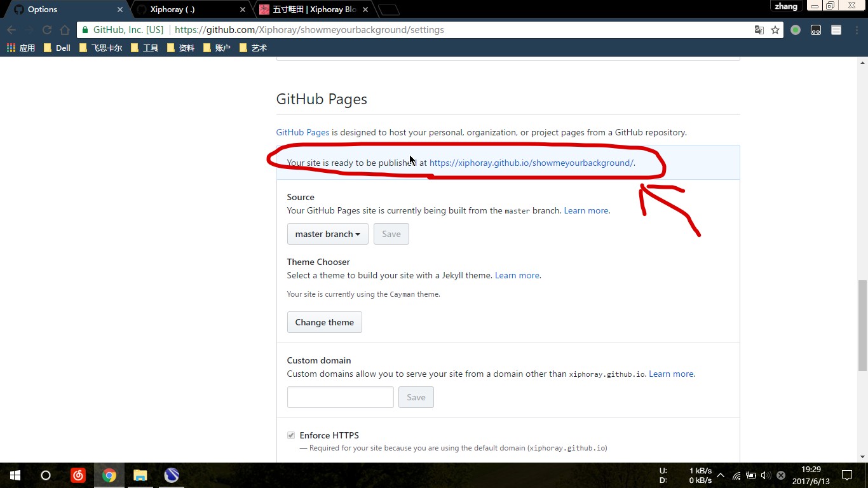The height and width of the screenshot is (488, 868).
Task: Click the browser home icon
Action: click(64, 30)
